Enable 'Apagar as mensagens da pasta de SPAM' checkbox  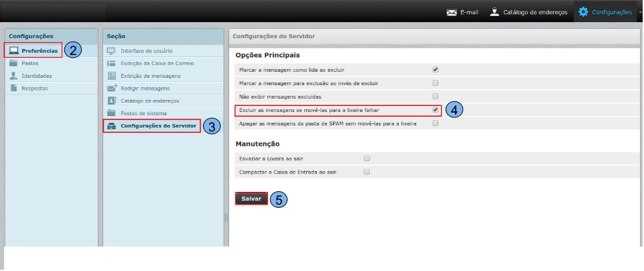[436, 123]
